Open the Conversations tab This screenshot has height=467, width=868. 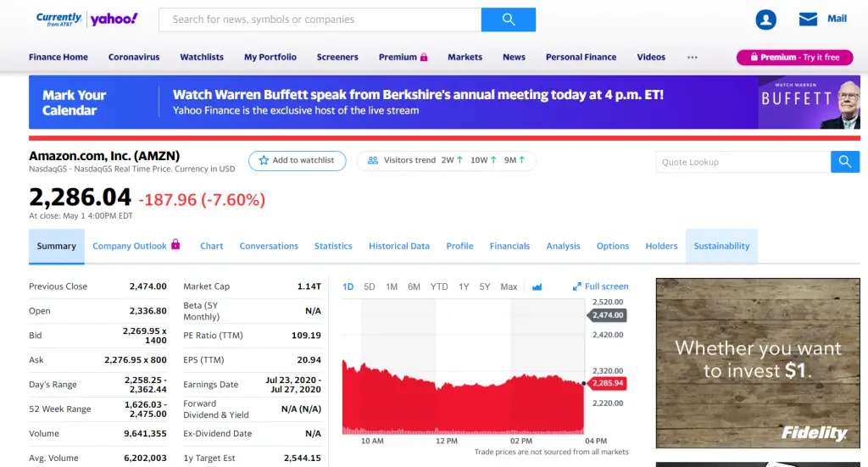[x=269, y=246]
